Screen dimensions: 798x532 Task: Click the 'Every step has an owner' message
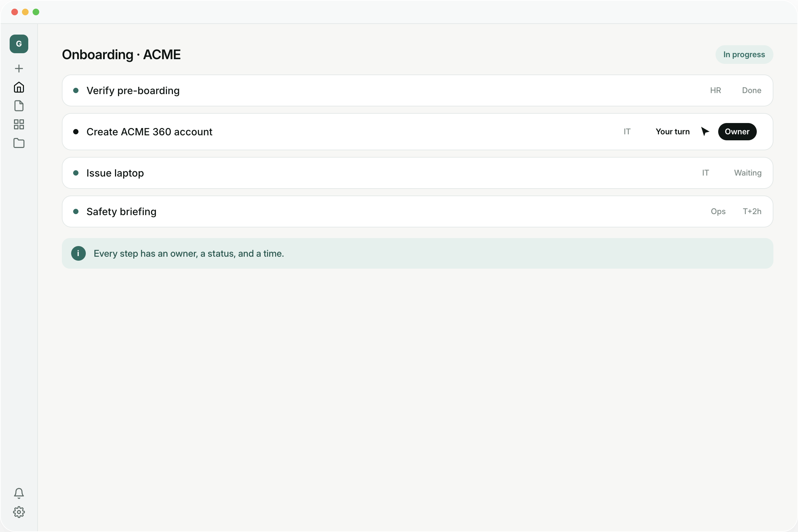(x=189, y=254)
